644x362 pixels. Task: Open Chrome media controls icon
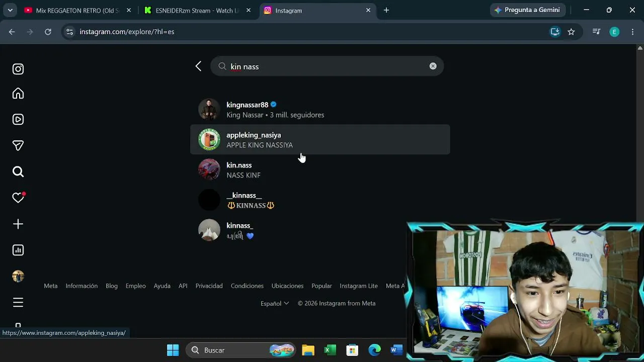coord(597,32)
